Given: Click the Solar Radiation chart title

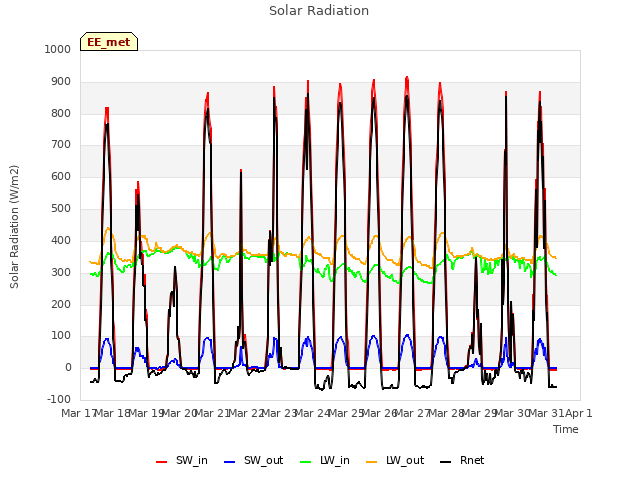Looking at the screenshot, I should pyautogui.click(x=319, y=11).
